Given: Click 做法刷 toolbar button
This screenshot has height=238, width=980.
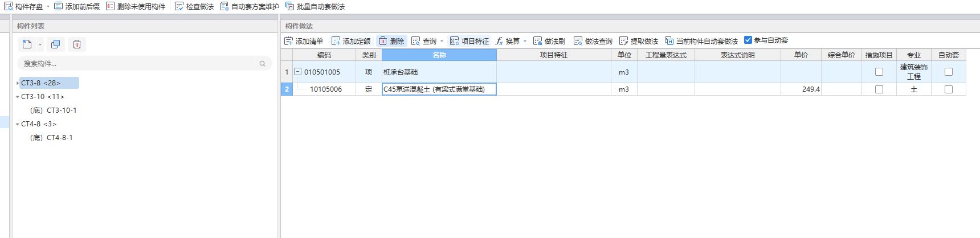Looking at the screenshot, I should 549,41.
